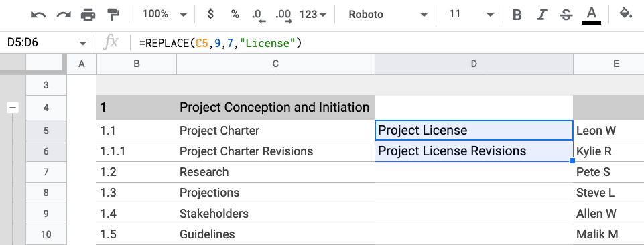
Task: Click cell 'Project License' in column D
Action: pos(474,131)
